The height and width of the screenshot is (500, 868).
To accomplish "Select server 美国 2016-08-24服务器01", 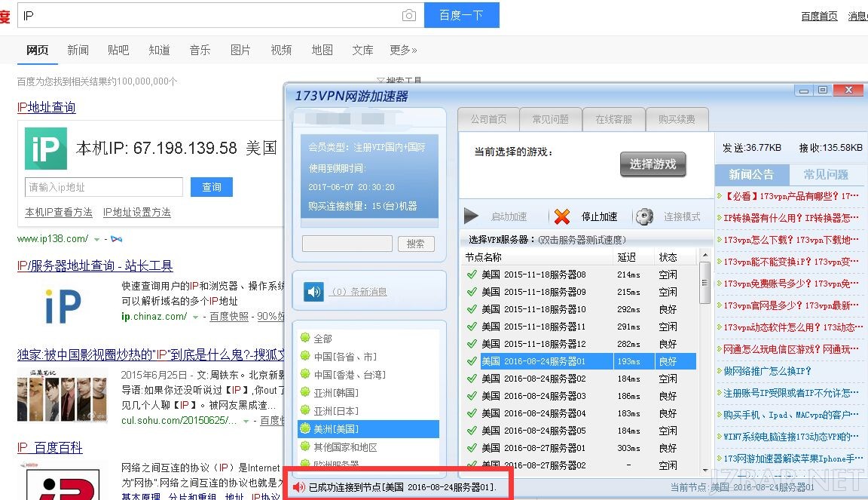I will pos(579,361).
